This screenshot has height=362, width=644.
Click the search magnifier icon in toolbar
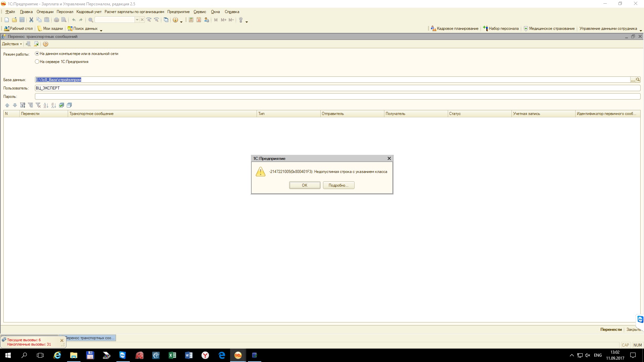[91, 20]
